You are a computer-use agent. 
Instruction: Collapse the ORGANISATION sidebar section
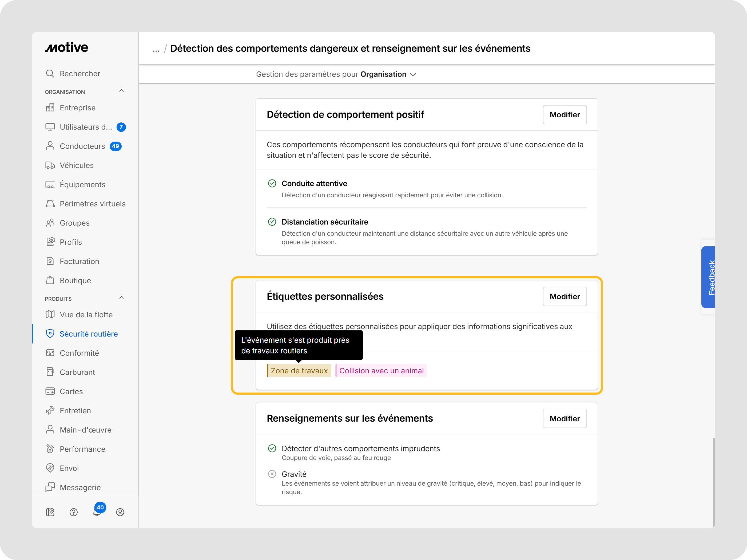click(x=122, y=91)
